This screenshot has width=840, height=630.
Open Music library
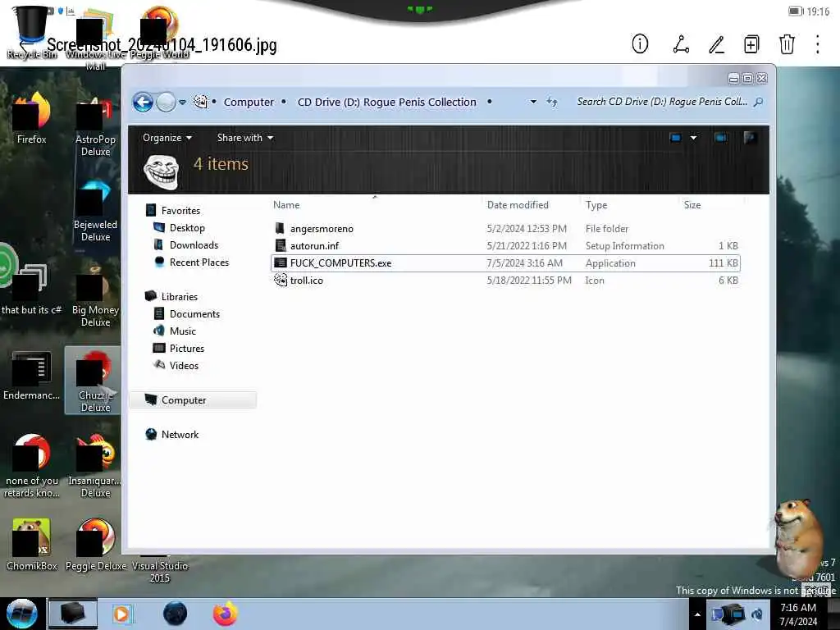tap(183, 331)
